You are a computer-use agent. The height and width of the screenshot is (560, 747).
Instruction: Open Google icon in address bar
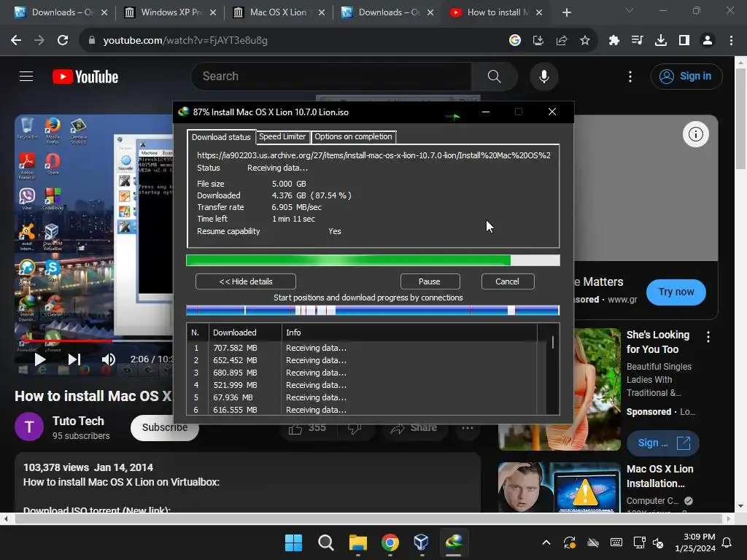point(514,41)
